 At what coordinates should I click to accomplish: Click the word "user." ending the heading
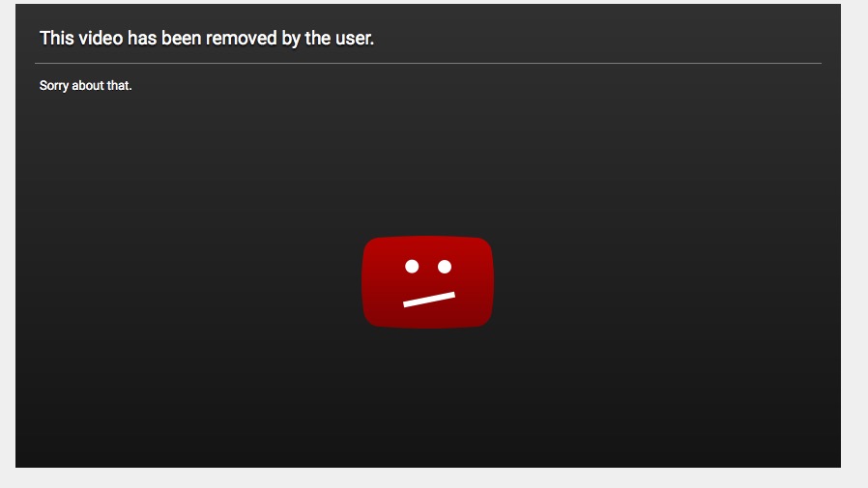355,39
